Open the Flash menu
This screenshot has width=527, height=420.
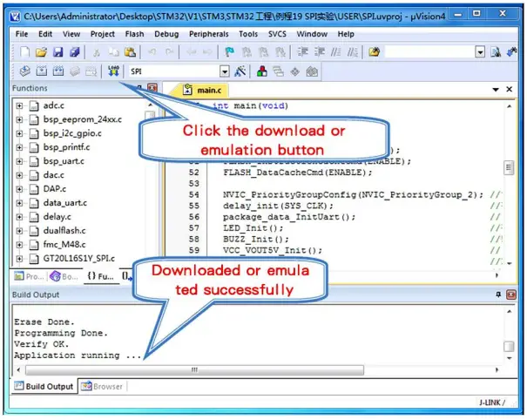[134, 34]
